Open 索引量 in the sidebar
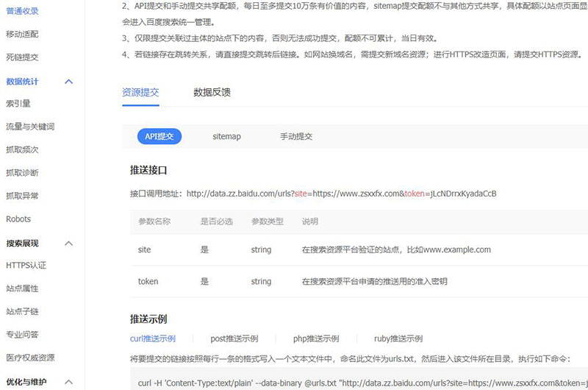The height and width of the screenshot is (390, 588). (18, 104)
